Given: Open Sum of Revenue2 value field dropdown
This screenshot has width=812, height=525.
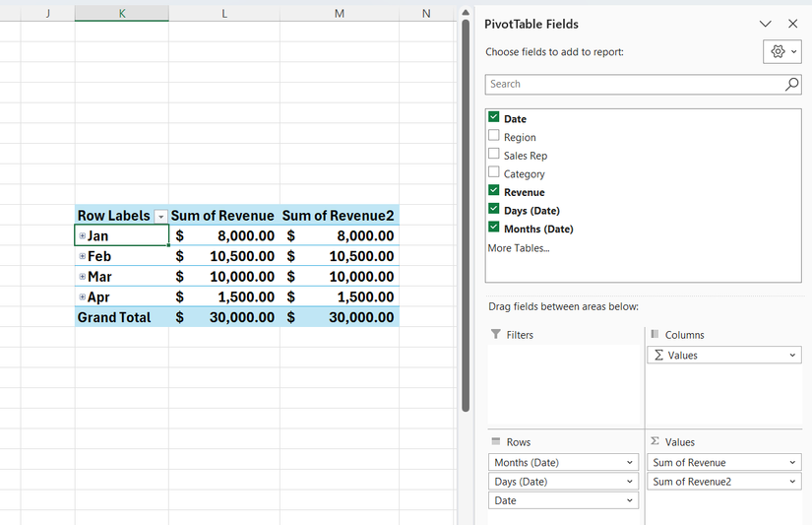Looking at the screenshot, I should [x=792, y=482].
